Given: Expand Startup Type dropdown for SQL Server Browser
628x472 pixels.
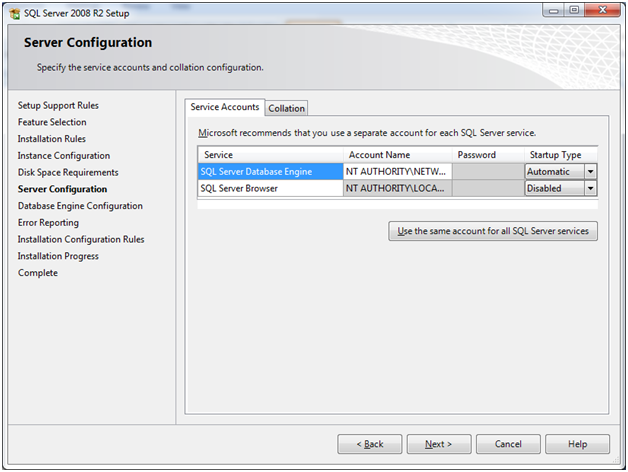Looking at the screenshot, I should tap(590, 188).
